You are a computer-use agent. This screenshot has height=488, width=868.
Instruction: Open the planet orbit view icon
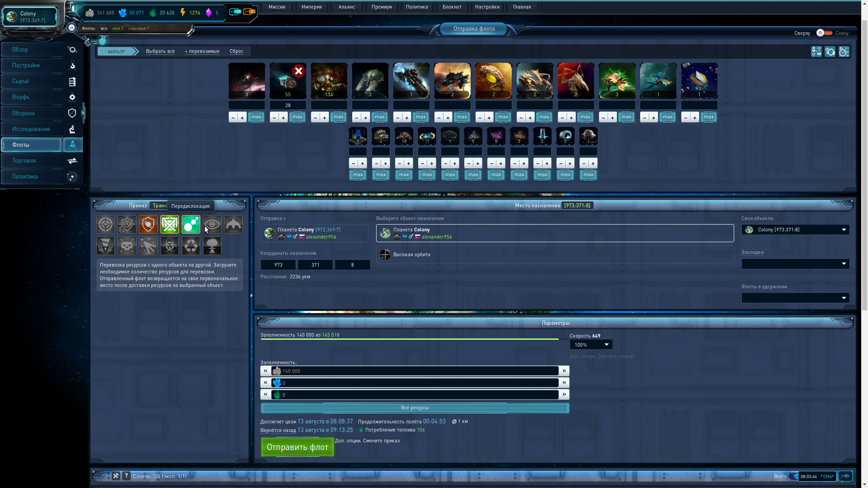pos(830,52)
